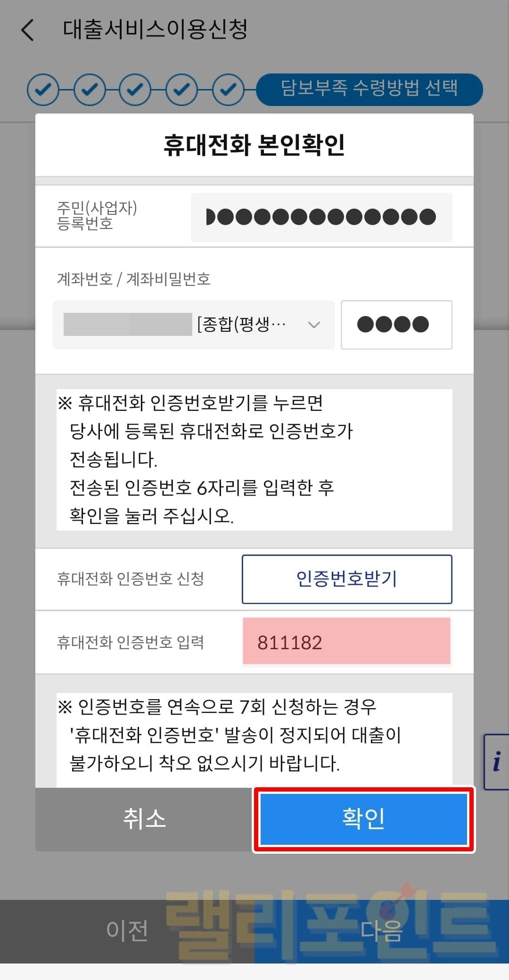
Task: Tap the back arrow icon
Action: coord(28,30)
